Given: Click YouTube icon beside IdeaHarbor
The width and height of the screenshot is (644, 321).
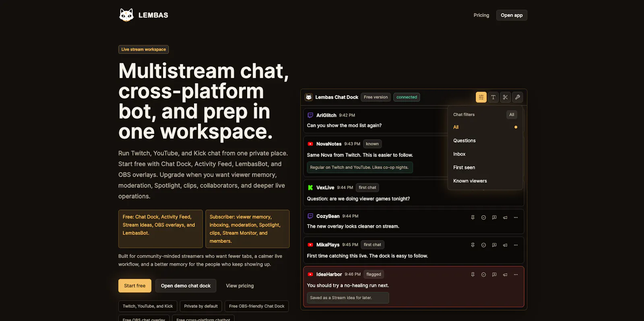Looking at the screenshot, I should (x=310, y=274).
